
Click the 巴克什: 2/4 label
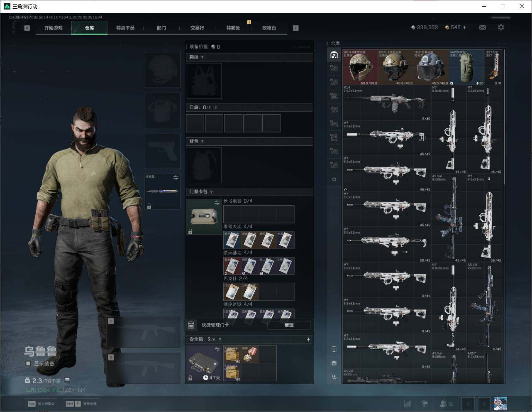[x=236, y=278]
